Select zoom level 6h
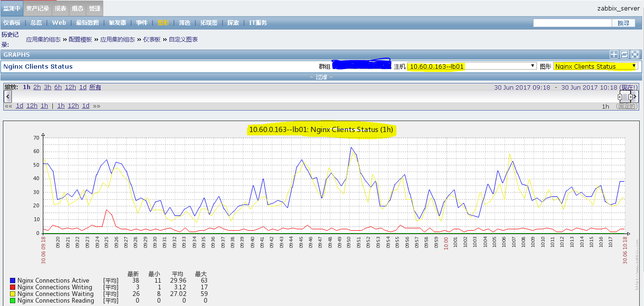644x306 pixels. pyautogui.click(x=58, y=87)
